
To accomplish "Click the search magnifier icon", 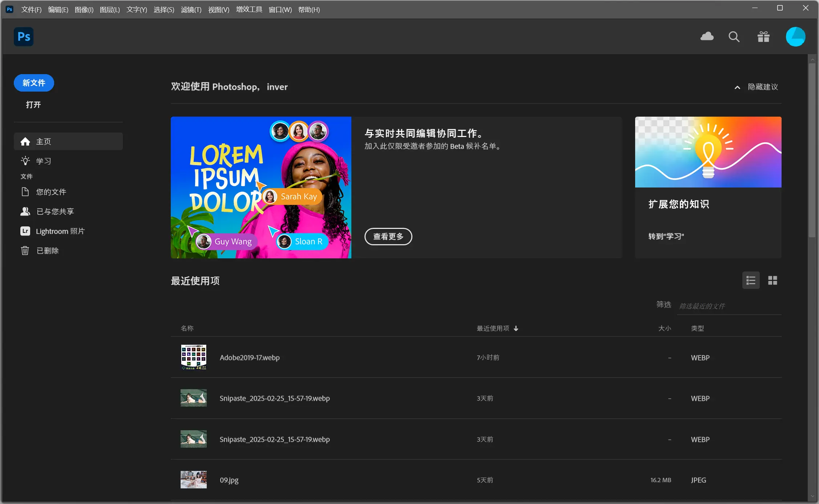I will click(x=734, y=37).
